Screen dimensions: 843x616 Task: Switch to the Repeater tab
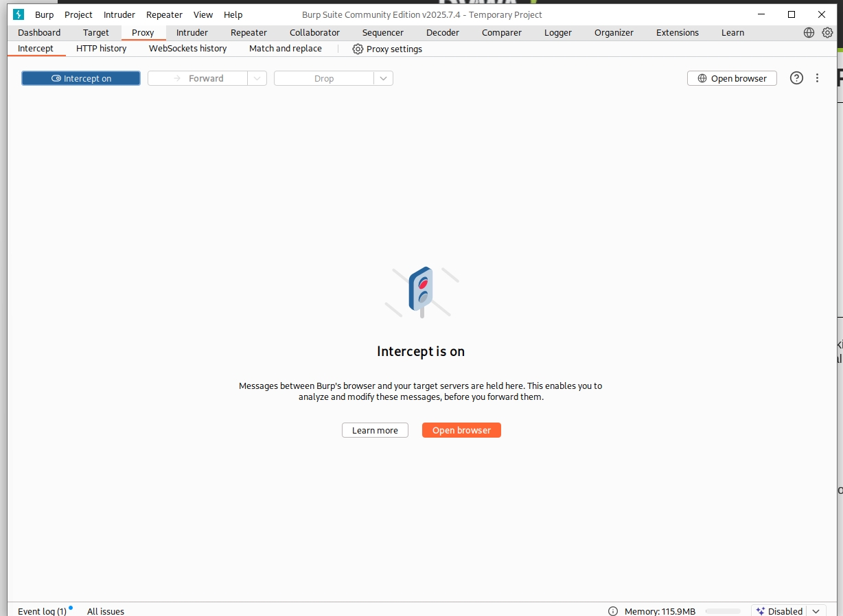tap(249, 32)
